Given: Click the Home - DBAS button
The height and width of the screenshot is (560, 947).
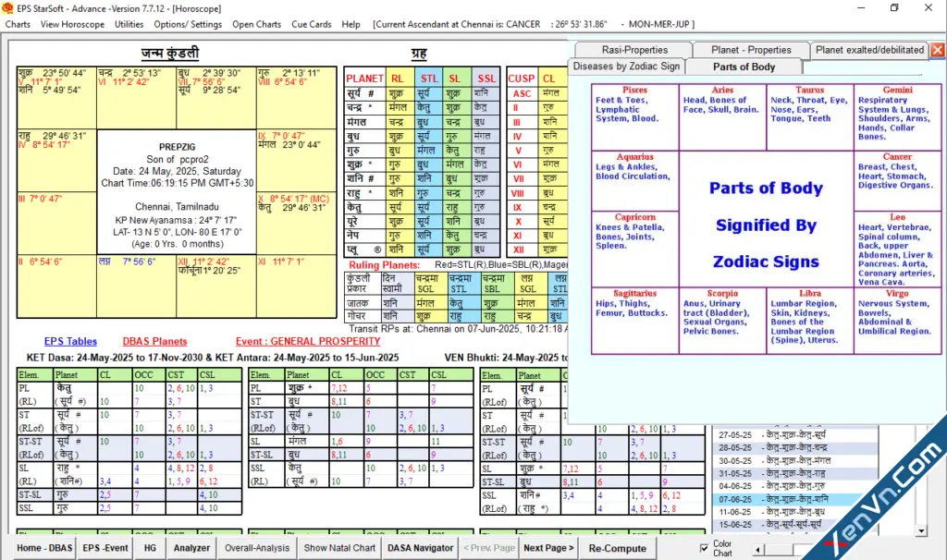Looking at the screenshot, I should click(44, 548).
